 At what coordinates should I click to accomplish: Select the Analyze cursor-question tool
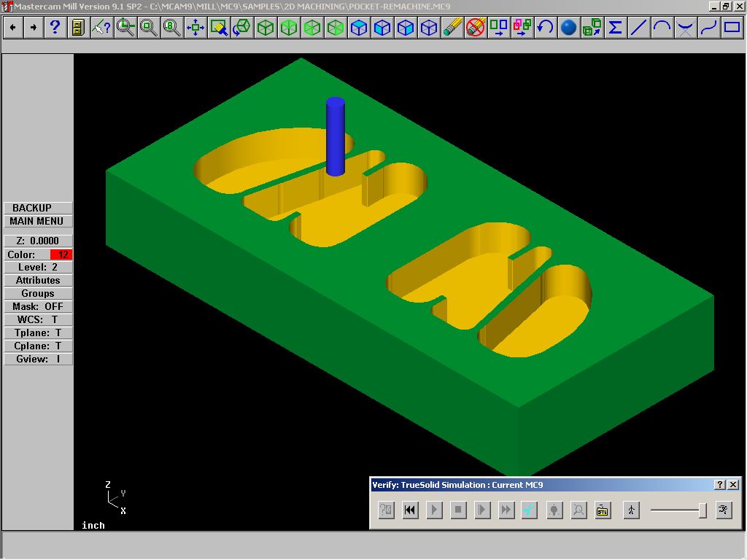(101, 28)
